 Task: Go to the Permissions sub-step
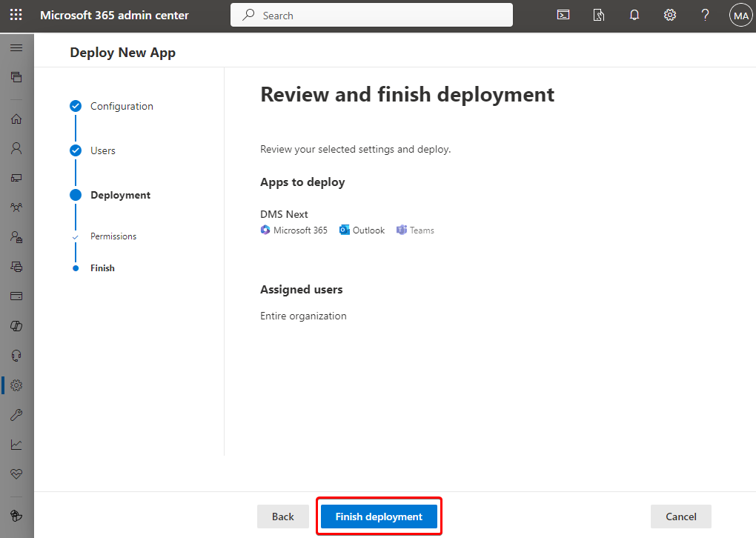pyautogui.click(x=113, y=236)
